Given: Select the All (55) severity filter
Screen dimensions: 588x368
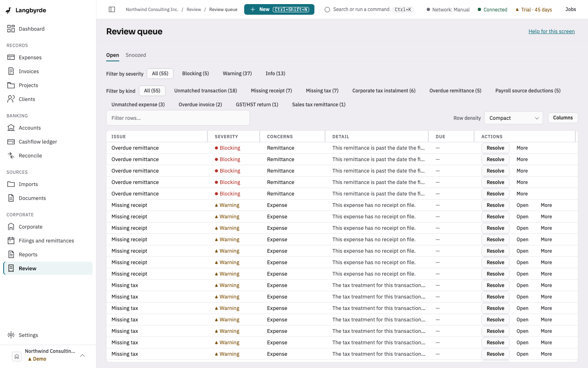Looking at the screenshot, I should pos(160,74).
